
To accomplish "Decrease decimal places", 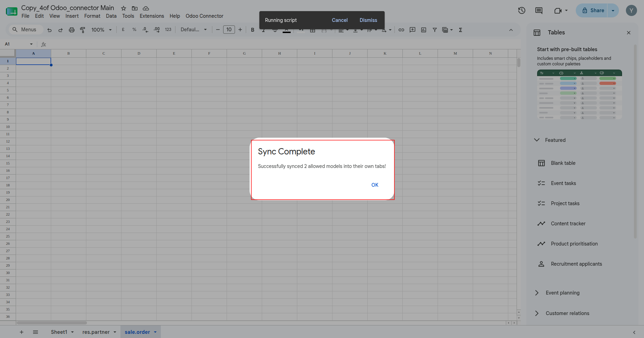I will 146,30.
